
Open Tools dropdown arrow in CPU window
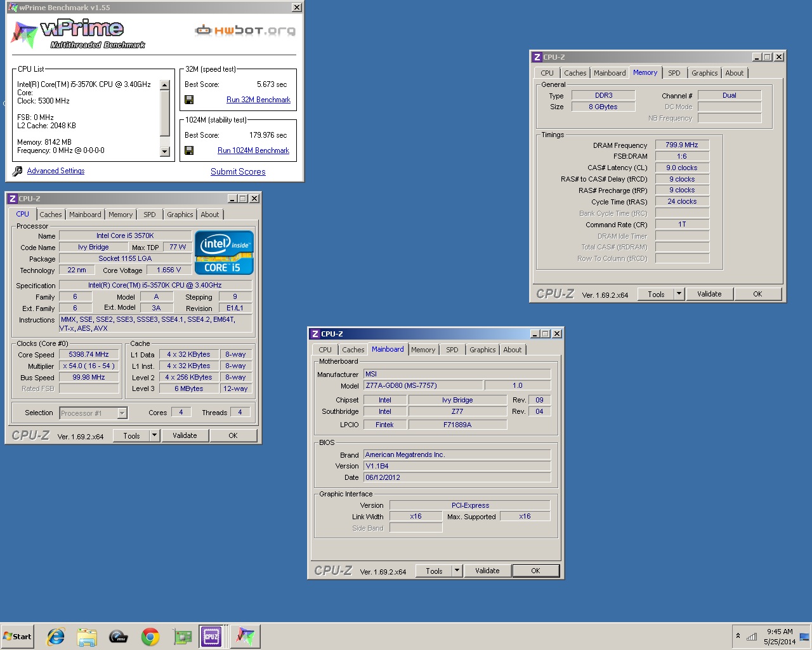tap(154, 435)
